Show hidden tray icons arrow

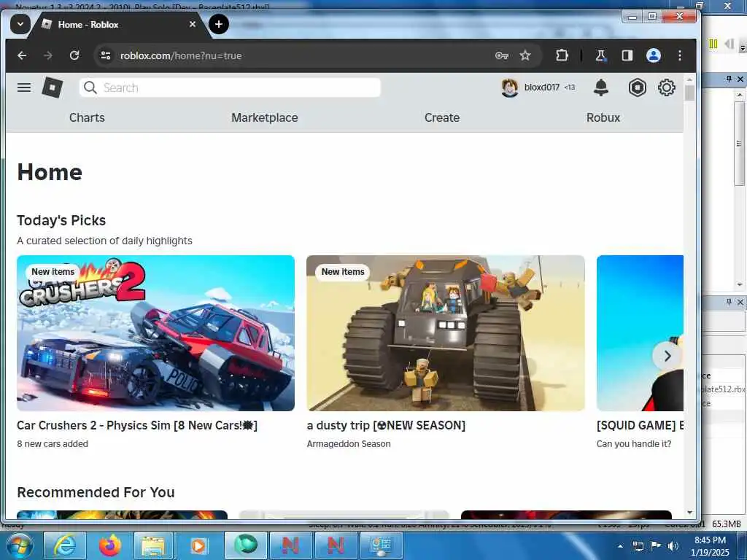[x=620, y=546]
